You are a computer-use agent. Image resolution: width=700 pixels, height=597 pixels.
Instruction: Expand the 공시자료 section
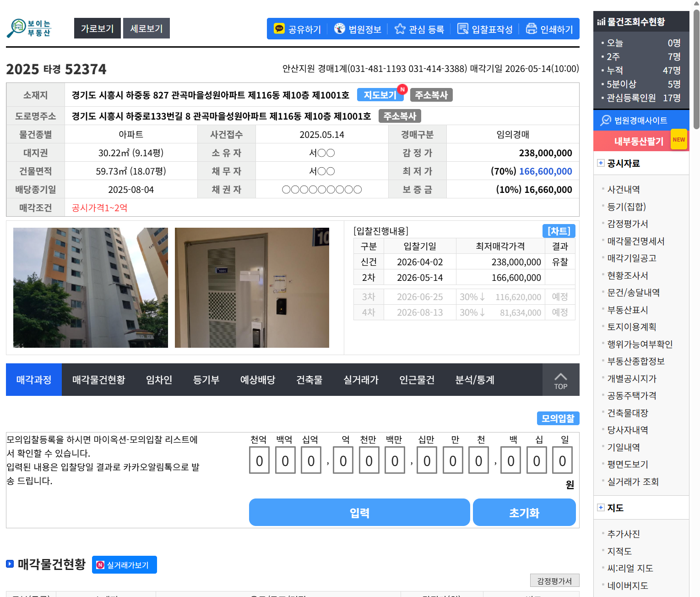click(x=601, y=163)
